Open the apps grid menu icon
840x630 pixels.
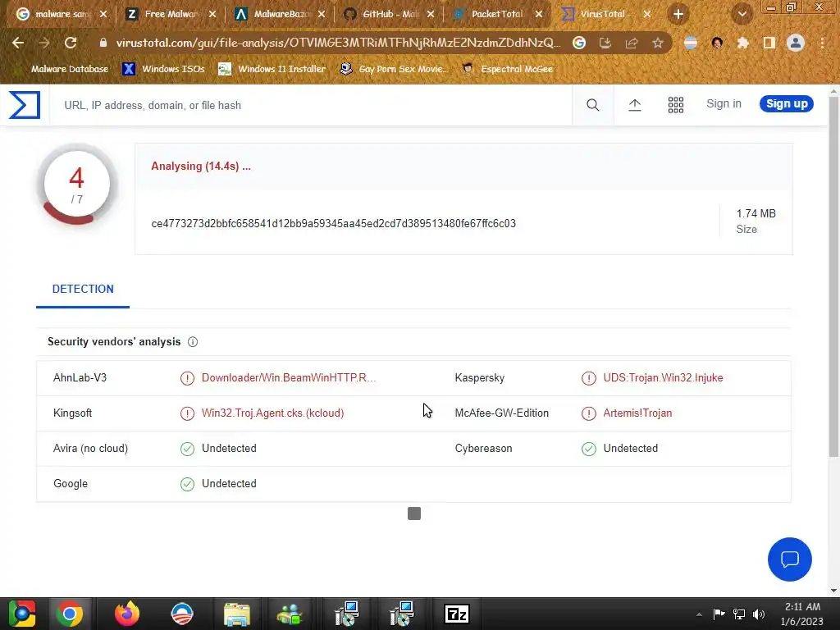coord(676,105)
